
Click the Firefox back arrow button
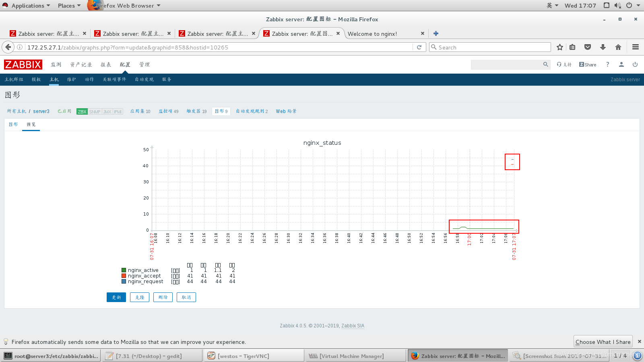point(8,47)
